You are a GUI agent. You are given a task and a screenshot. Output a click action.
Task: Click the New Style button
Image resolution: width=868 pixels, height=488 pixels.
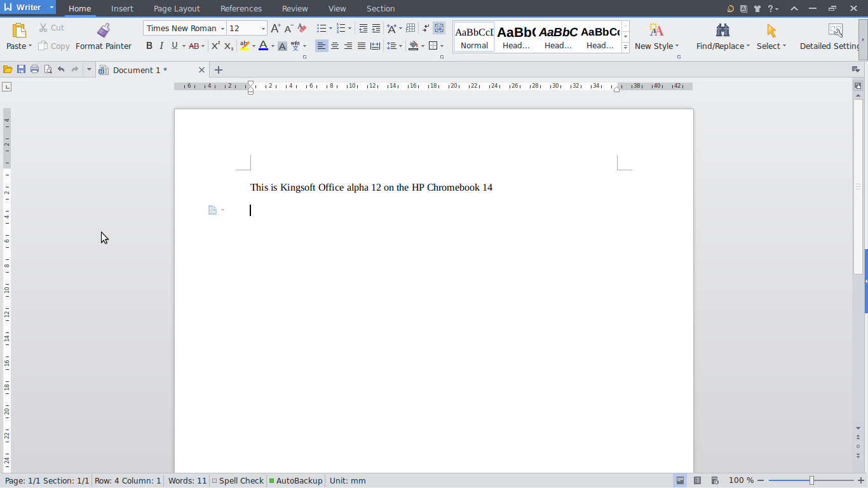pos(656,37)
